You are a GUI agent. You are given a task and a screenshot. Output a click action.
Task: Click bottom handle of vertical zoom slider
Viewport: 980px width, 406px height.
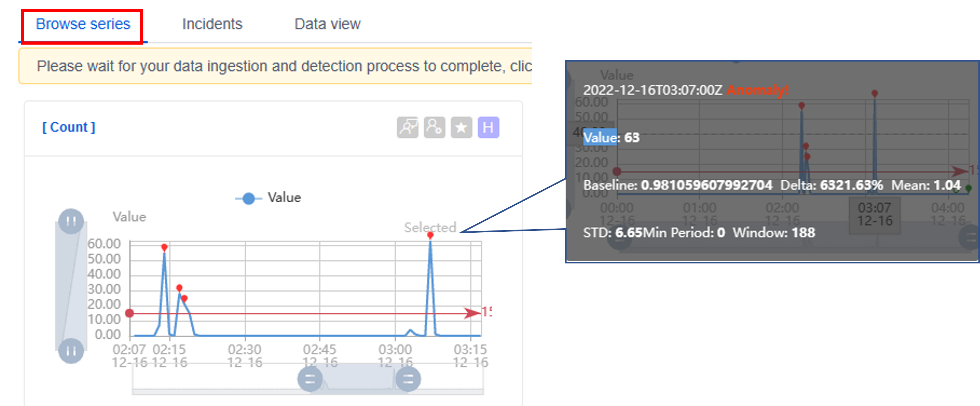coord(71,350)
